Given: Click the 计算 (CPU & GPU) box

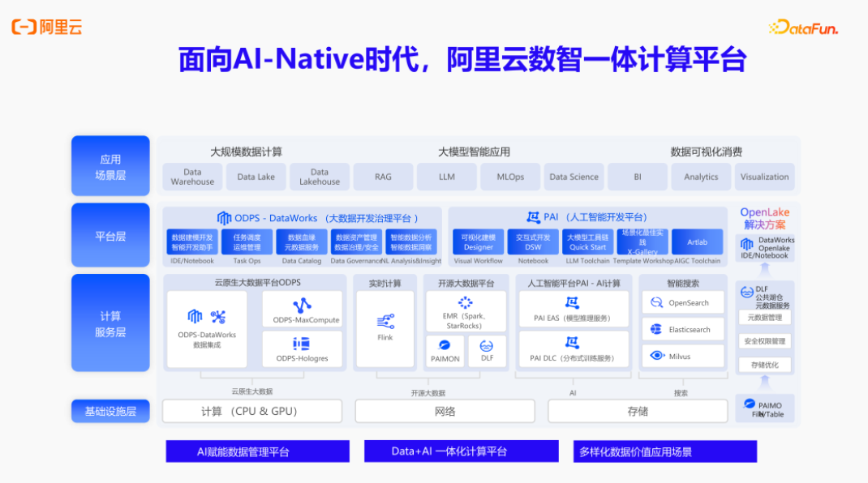Looking at the screenshot, I should pyautogui.click(x=251, y=411).
